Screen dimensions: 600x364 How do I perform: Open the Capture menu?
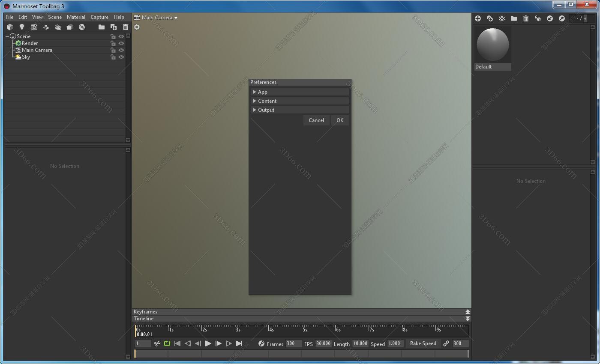99,17
